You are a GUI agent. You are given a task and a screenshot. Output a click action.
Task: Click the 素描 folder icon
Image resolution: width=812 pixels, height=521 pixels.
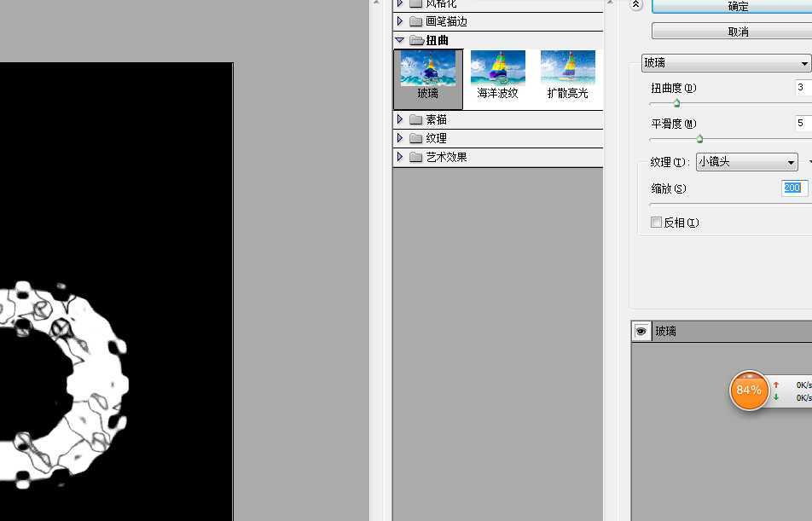click(x=416, y=119)
